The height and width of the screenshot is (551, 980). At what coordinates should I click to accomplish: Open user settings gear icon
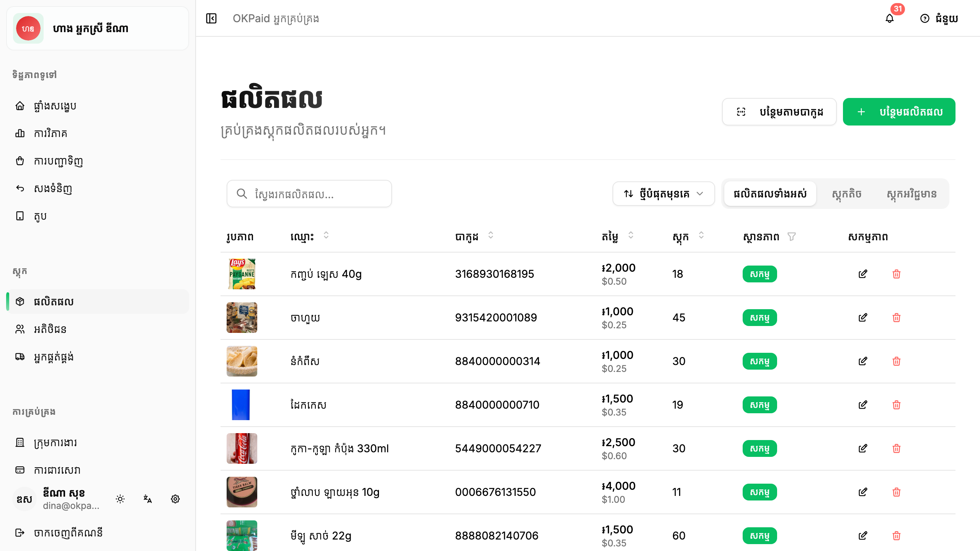coord(175,499)
